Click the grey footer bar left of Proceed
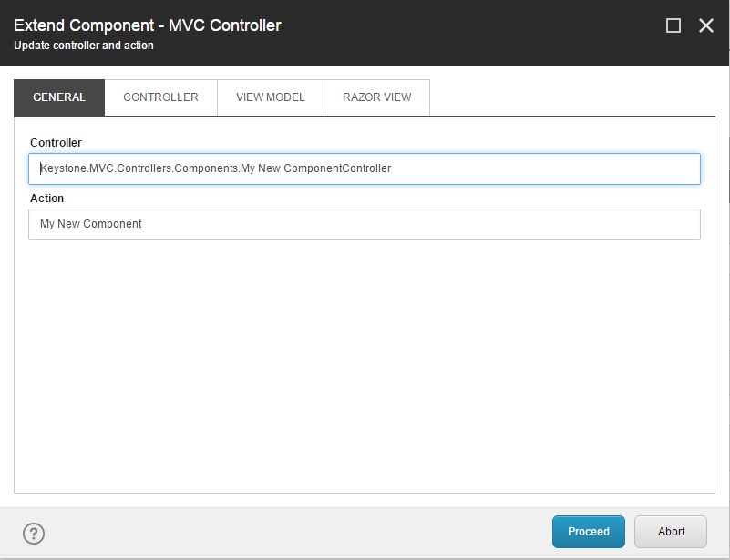Image resolution: width=730 pixels, height=560 pixels. (x=292, y=533)
